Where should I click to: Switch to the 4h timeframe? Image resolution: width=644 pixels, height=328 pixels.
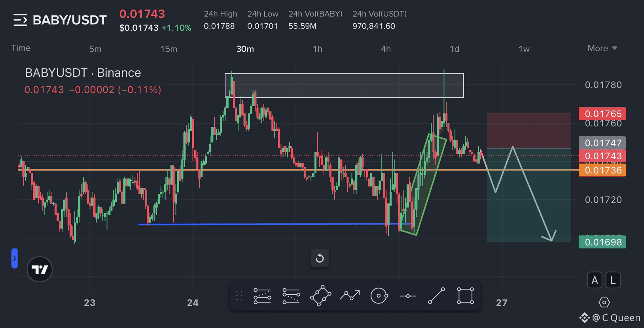click(386, 49)
